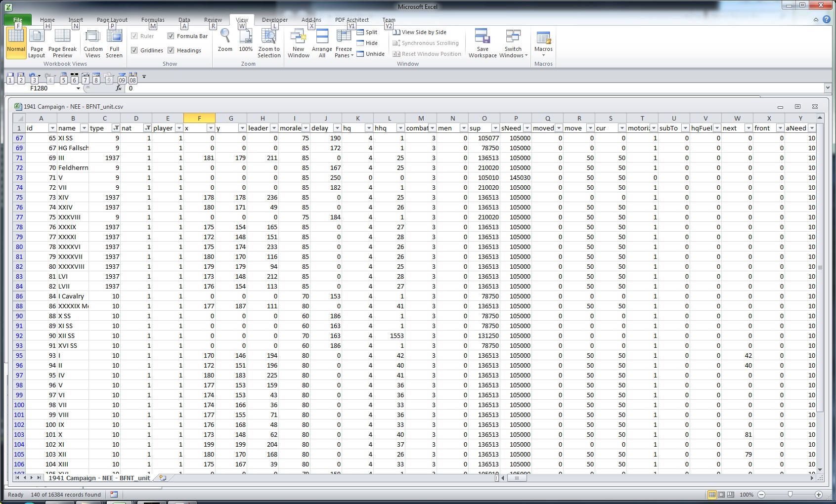Click the status bar zoom slider handle

790,495
